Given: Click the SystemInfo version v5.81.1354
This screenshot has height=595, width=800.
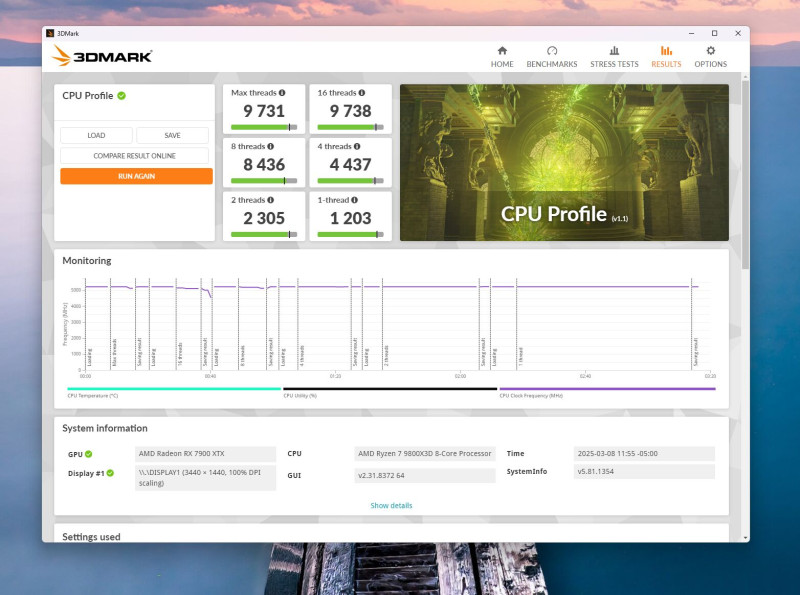Looking at the screenshot, I should point(644,472).
